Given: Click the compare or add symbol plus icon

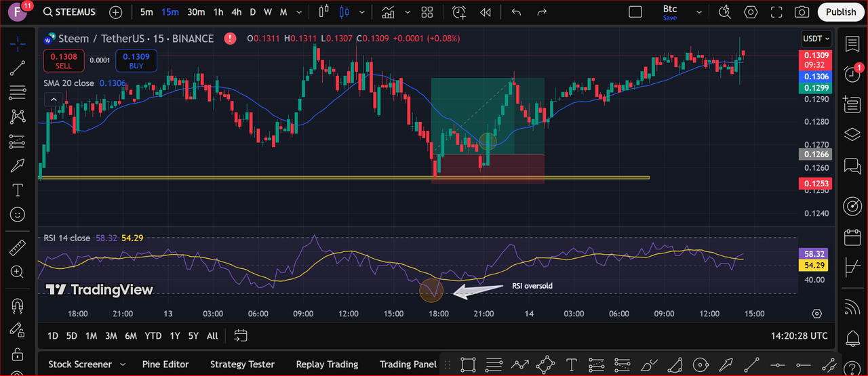Looking at the screenshot, I should 116,12.
